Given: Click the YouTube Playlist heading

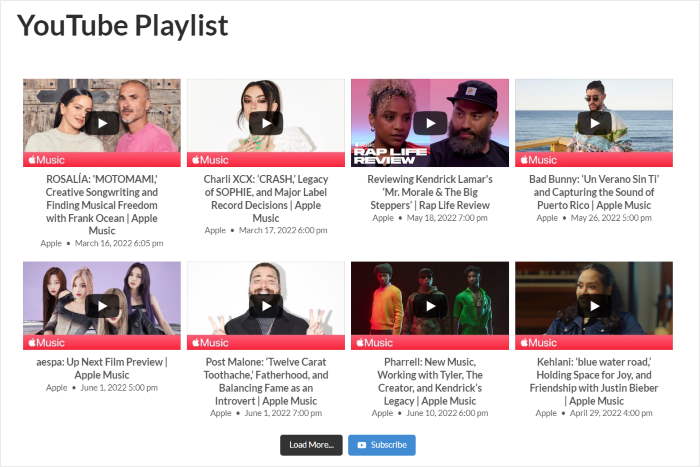Looking at the screenshot, I should [123, 25].
